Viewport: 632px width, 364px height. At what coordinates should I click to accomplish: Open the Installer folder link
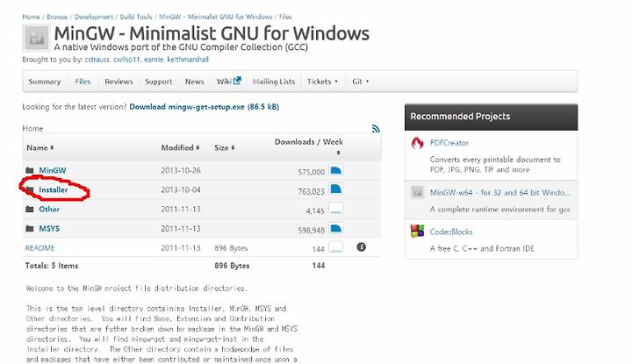tap(54, 189)
